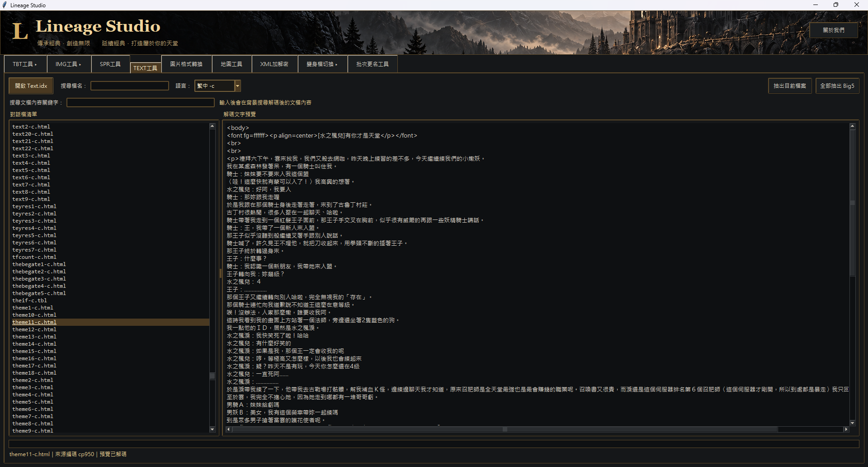Click the Lineage Studio L logo
The height and width of the screenshot is (467, 868).
click(20, 31)
